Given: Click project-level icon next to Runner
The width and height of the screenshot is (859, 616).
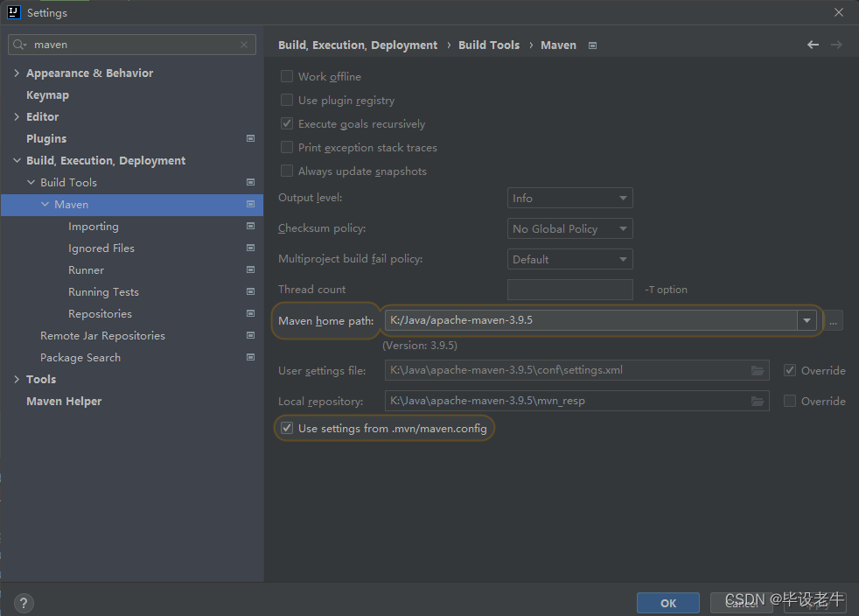Looking at the screenshot, I should tap(250, 270).
